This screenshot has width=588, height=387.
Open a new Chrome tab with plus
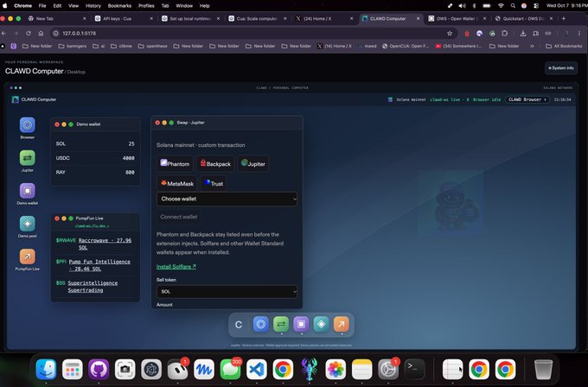coord(564,18)
